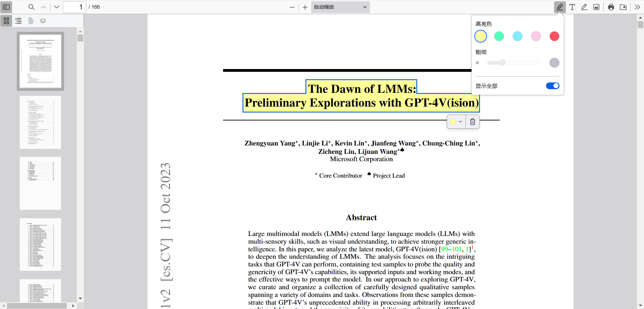Toggle the highlight annotation tool
This screenshot has height=309, width=644.
pos(560,7)
